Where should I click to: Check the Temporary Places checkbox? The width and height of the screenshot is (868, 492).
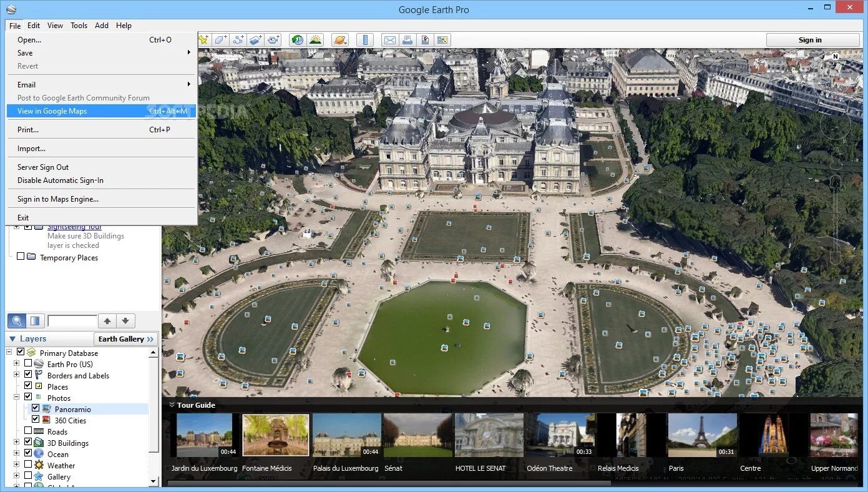[x=21, y=257]
